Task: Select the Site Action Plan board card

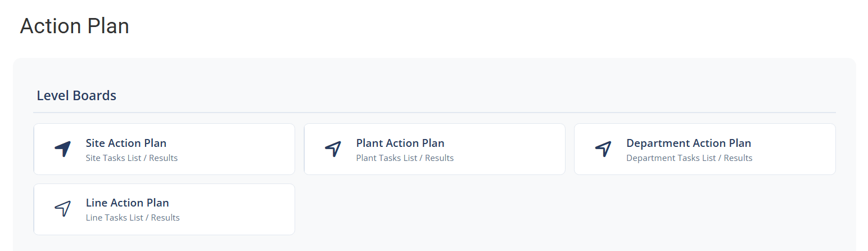Action: click(236, 149)
